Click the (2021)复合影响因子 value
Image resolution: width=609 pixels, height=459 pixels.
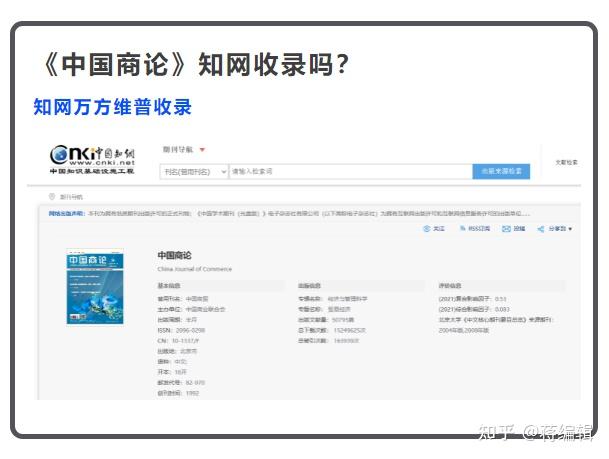coord(501,299)
